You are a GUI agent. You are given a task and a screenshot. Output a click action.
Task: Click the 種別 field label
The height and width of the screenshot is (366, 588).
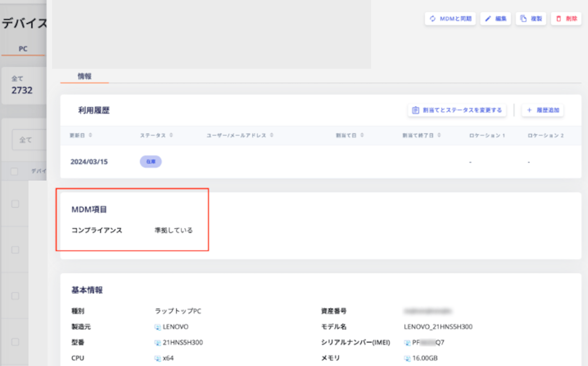tap(78, 311)
